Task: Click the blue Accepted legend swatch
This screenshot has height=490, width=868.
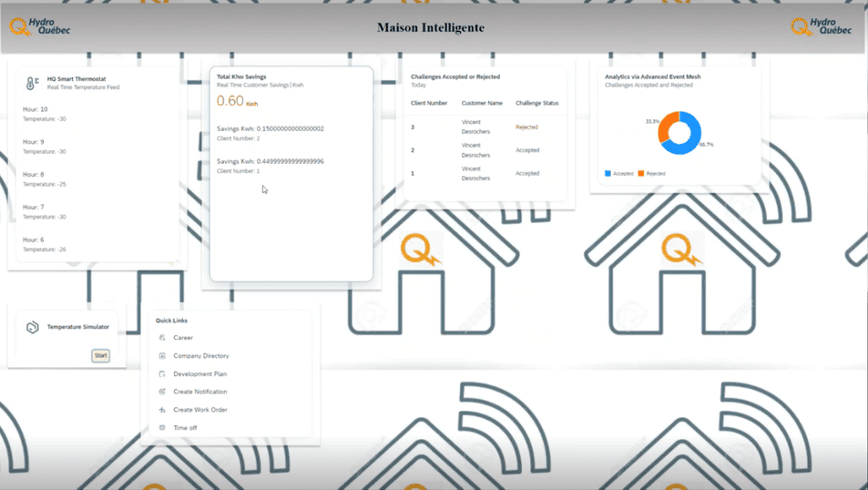Action: tap(608, 173)
